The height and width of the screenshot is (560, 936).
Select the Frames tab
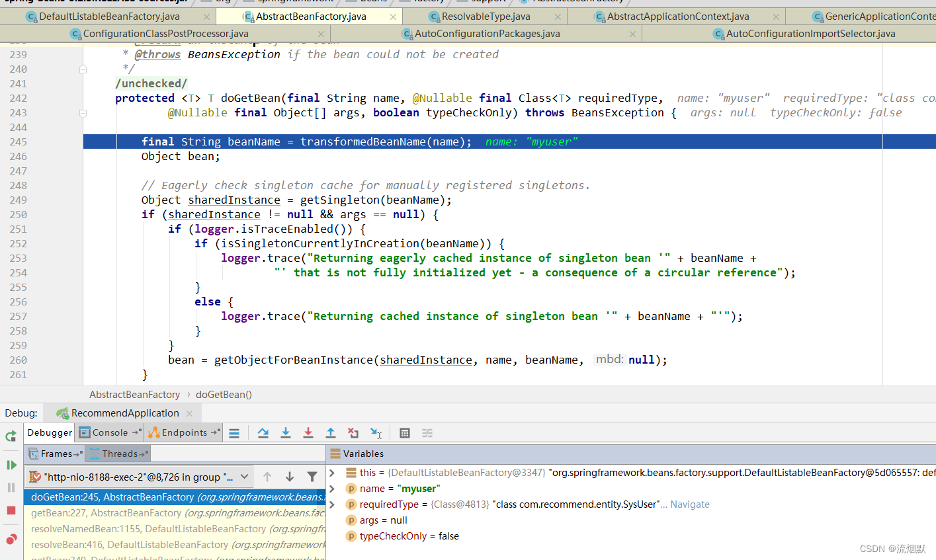tap(56, 454)
